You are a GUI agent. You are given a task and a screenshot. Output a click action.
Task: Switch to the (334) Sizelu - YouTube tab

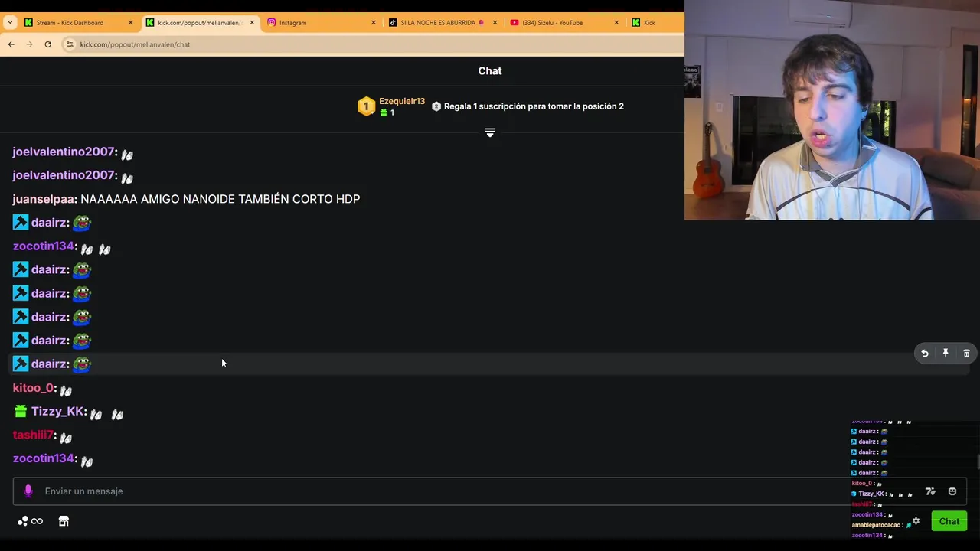564,22
